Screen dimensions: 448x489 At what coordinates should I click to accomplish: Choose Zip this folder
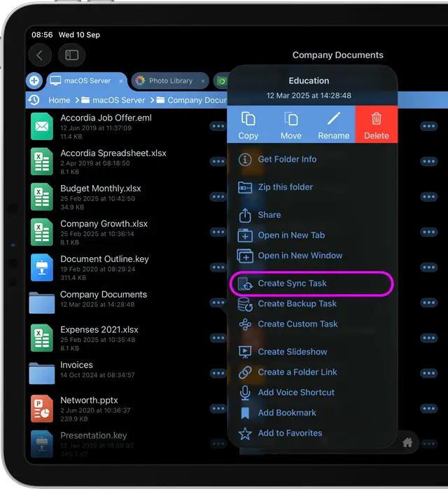[285, 187]
